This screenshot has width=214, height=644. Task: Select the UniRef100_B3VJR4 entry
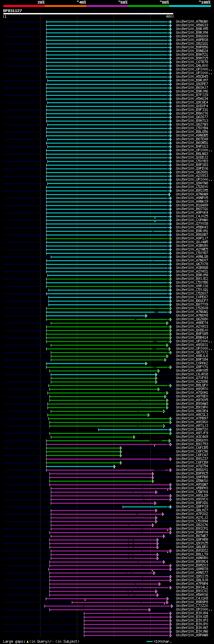[x=192, y=613]
